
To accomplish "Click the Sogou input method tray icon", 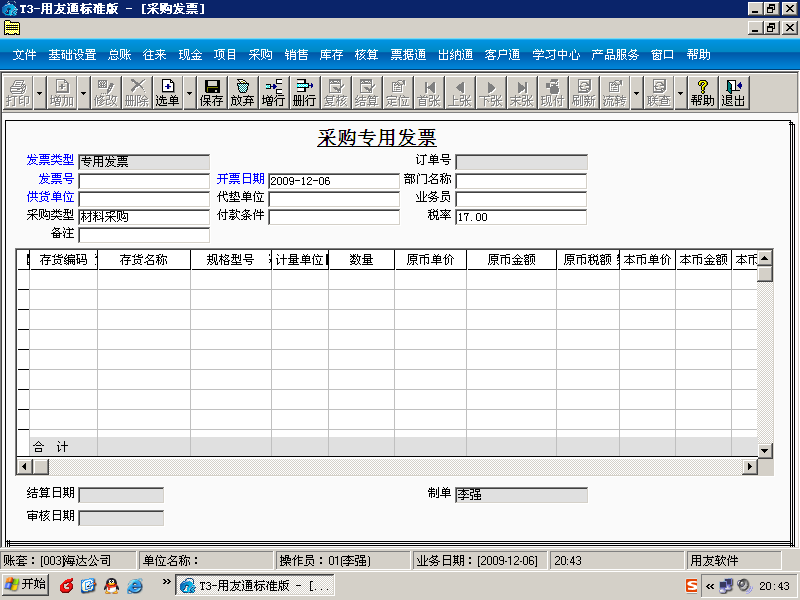I will click(x=691, y=586).
